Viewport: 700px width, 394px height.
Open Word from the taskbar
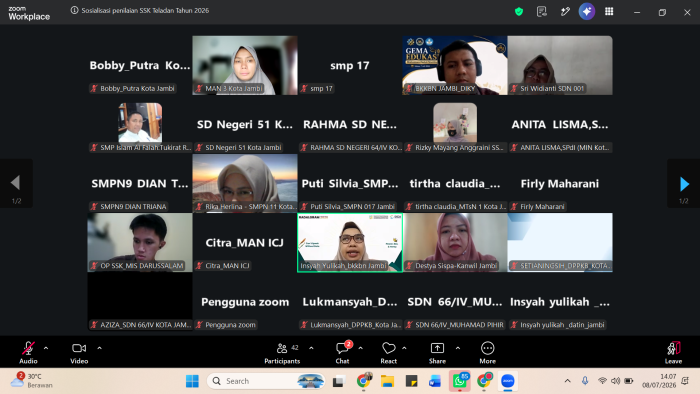click(x=435, y=381)
